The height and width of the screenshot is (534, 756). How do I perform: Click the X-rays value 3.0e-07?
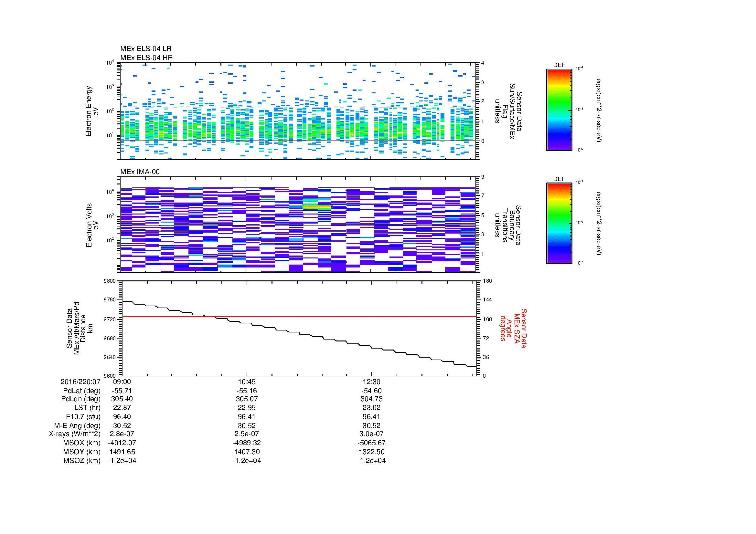tap(371, 434)
